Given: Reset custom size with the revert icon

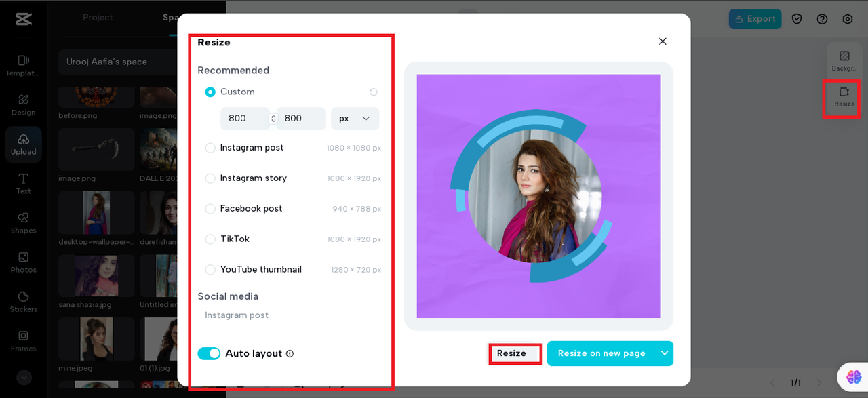Looking at the screenshot, I should (x=373, y=92).
